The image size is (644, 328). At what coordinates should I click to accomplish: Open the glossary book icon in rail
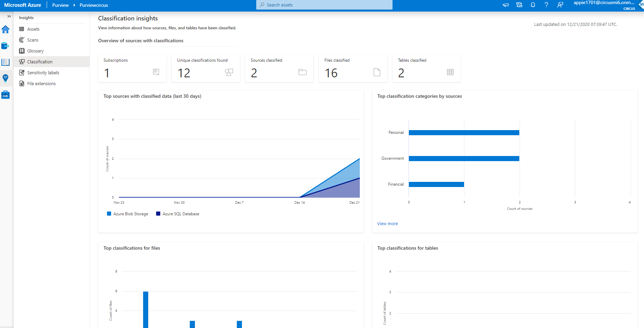tap(5, 62)
